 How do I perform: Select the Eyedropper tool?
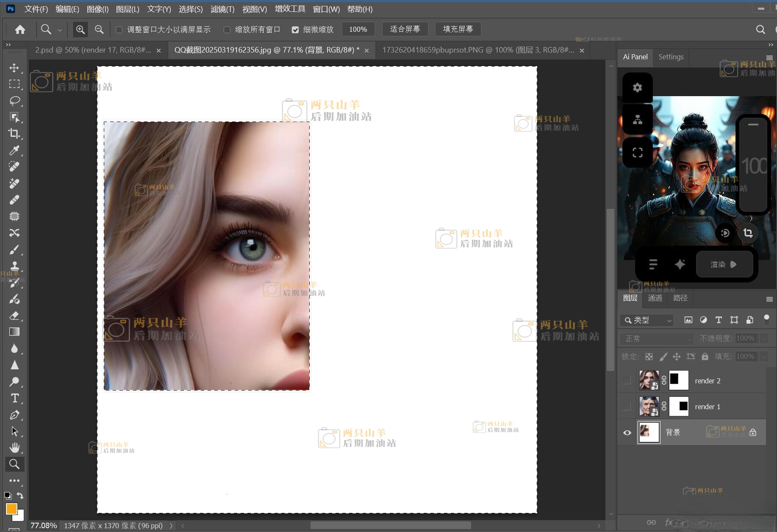pyautogui.click(x=14, y=150)
